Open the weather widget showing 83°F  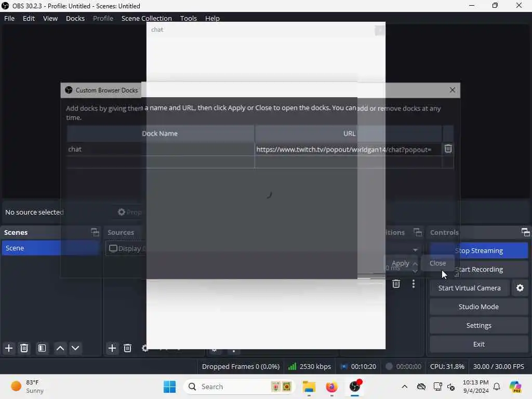28,387
